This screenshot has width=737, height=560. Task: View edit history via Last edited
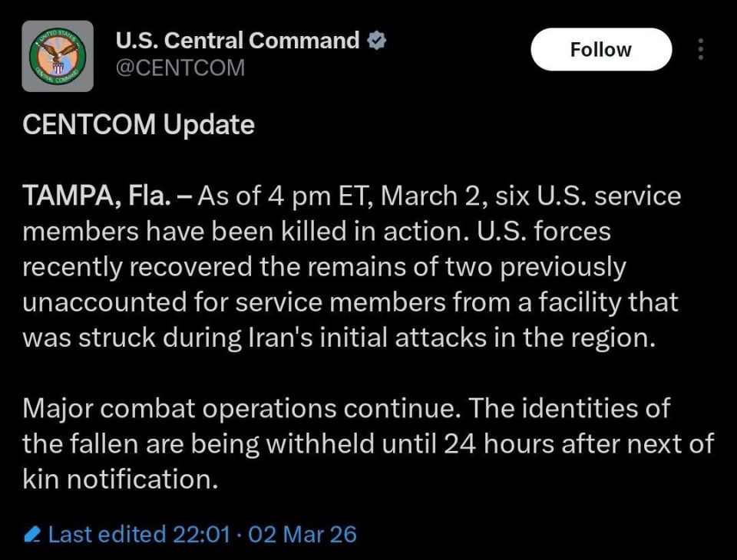107,534
